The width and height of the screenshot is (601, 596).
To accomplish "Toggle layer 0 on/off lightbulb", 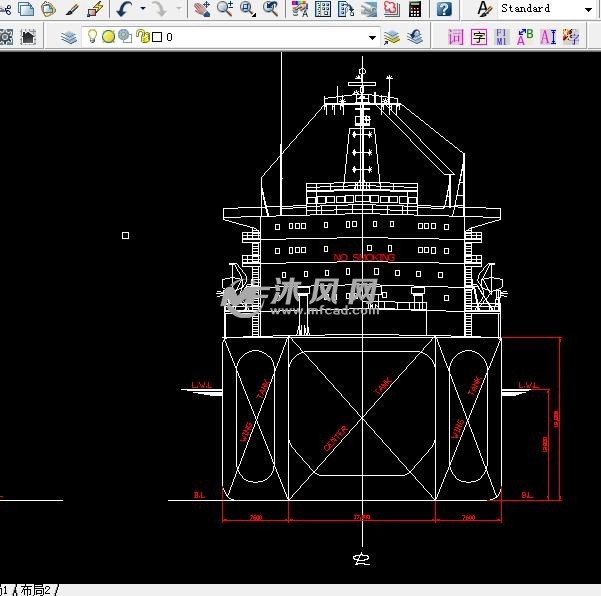I will (x=92, y=37).
